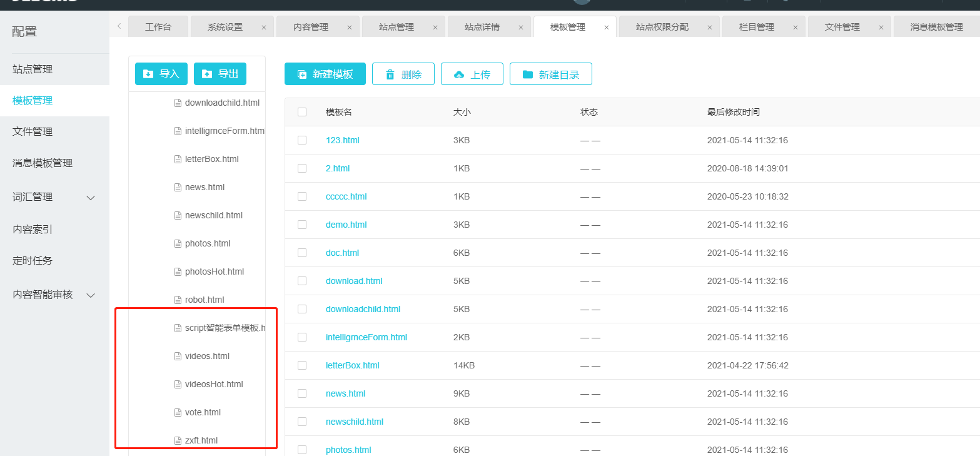Screen dimensions: 980x456
Task: Open the doc.html template link
Action: 343,253
